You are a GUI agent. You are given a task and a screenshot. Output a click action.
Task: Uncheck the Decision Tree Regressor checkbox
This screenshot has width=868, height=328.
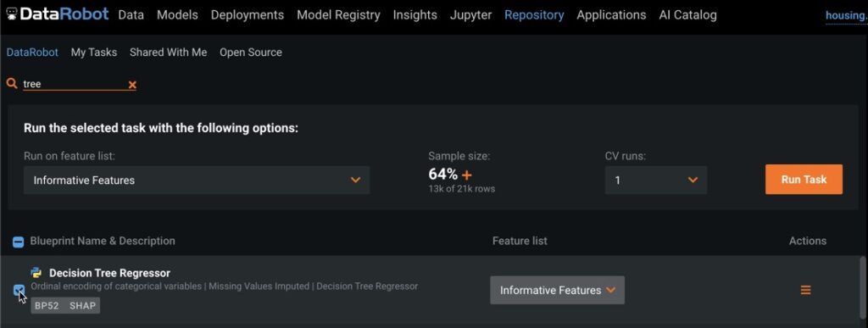pos(19,290)
